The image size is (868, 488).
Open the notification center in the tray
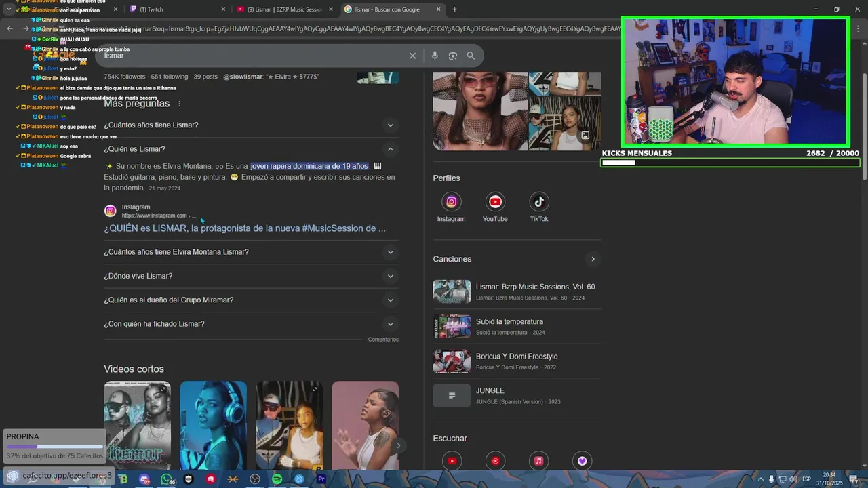[x=853, y=479]
